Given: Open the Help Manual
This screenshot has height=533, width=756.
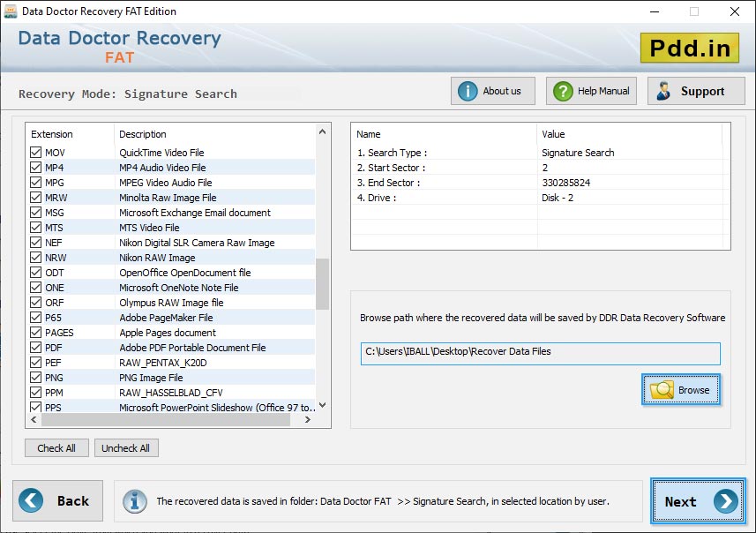Looking at the screenshot, I should click(591, 91).
